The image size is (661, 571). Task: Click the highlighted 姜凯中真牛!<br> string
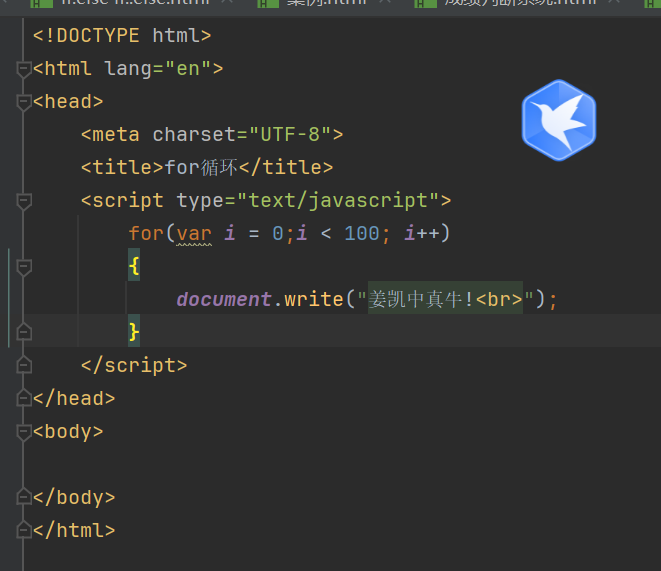pyautogui.click(x=445, y=300)
